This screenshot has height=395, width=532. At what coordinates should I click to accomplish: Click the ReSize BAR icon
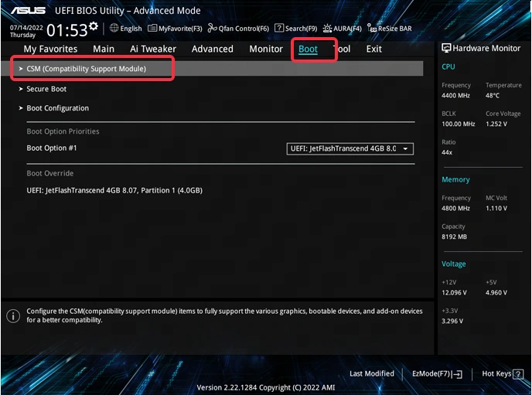[x=372, y=28]
